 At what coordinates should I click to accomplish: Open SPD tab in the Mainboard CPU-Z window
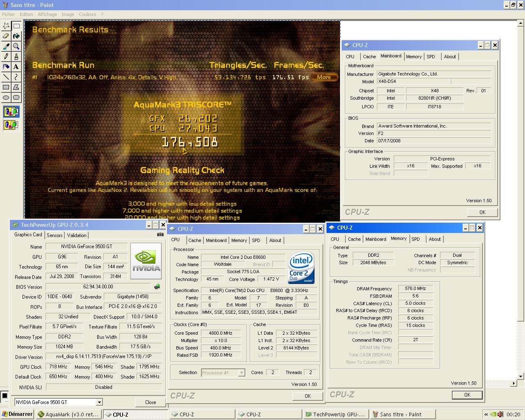click(x=431, y=57)
